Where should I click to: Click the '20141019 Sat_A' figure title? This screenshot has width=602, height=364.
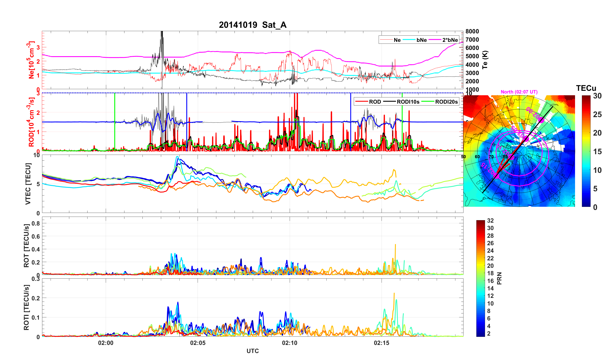tap(252, 25)
